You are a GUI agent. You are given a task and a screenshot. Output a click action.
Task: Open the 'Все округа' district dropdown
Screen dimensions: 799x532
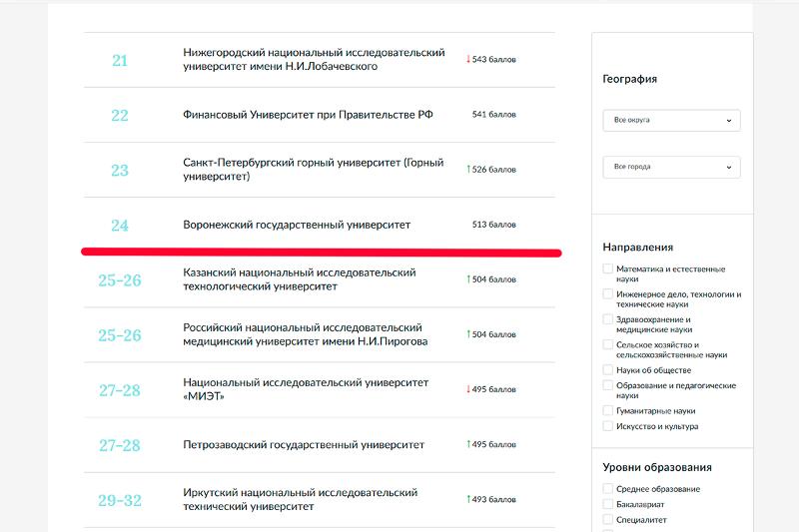(x=671, y=120)
